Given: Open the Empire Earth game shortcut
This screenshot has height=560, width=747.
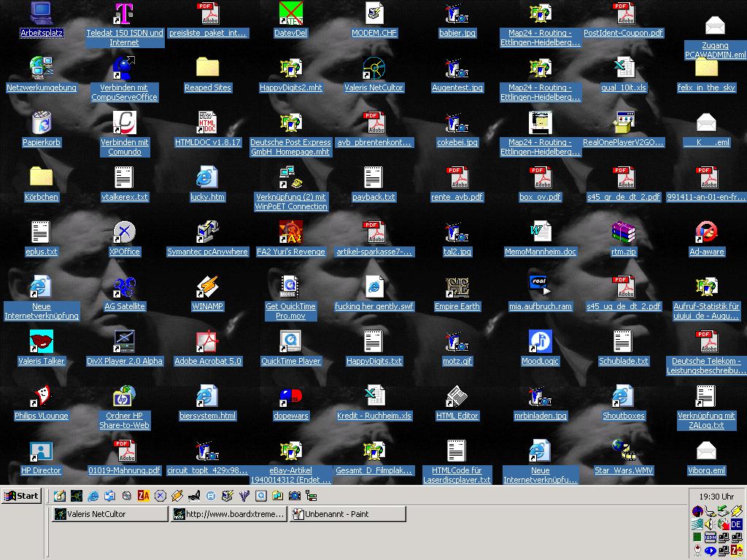Looking at the screenshot, I should [457, 287].
